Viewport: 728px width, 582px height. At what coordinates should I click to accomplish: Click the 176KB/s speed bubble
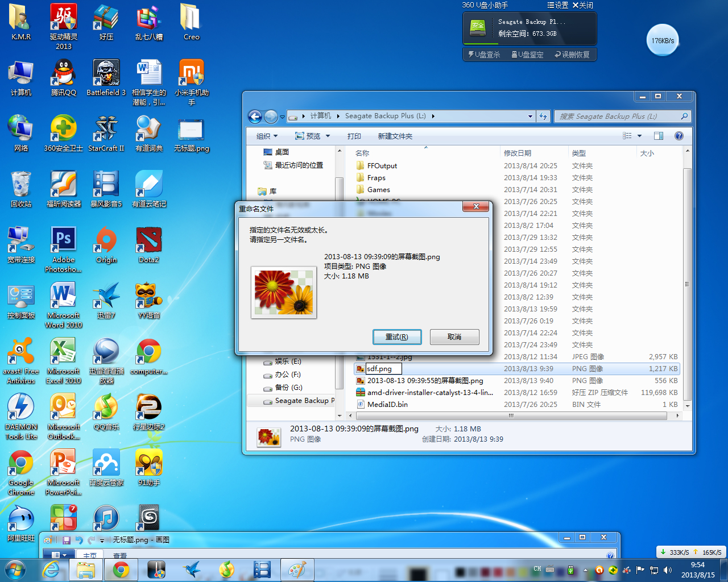[x=663, y=40]
